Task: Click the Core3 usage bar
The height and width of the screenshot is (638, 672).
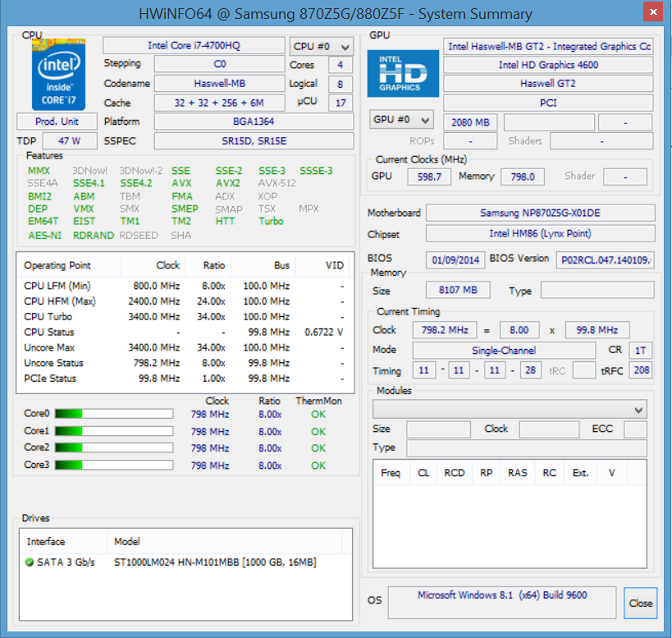Action: (114, 466)
